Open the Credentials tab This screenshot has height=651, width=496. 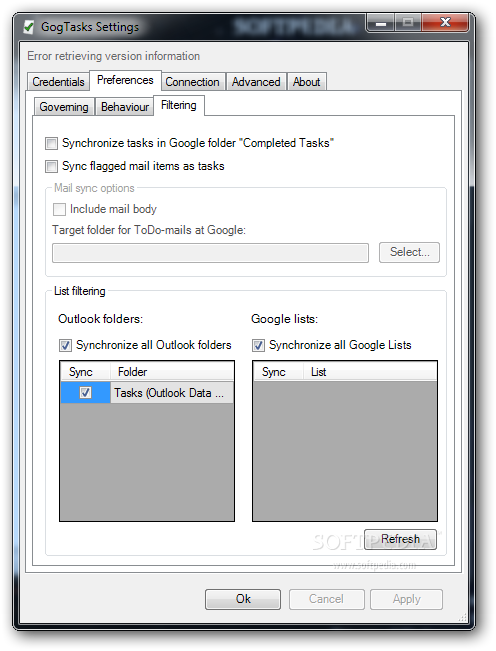(x=58, y=82)
